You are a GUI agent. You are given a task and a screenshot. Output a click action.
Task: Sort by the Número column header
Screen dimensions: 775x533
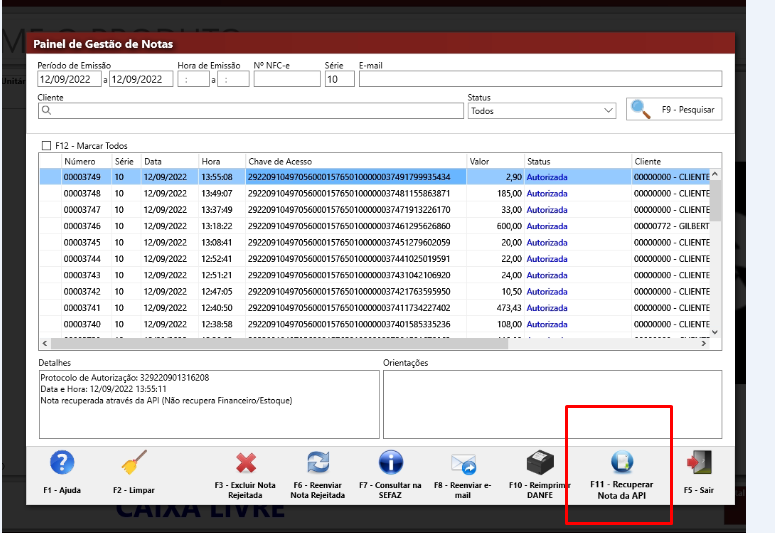point(86,161)
